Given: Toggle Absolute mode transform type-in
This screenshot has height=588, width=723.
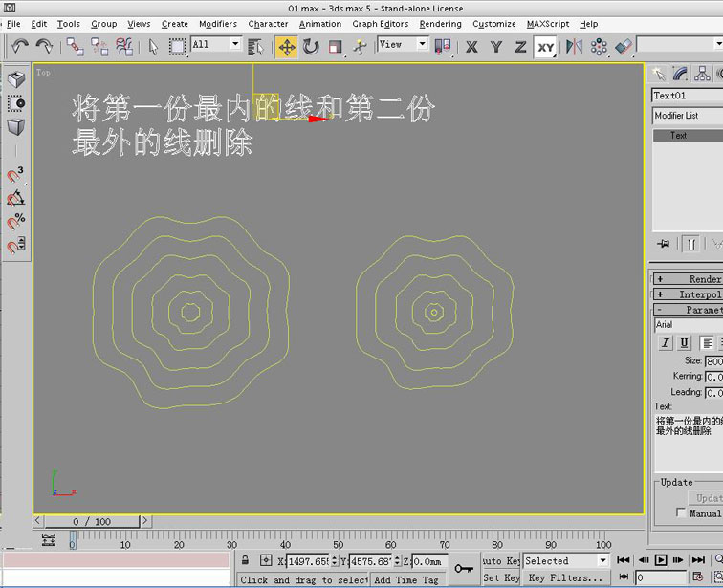Looking at the screenshot, I should point(266,560).
